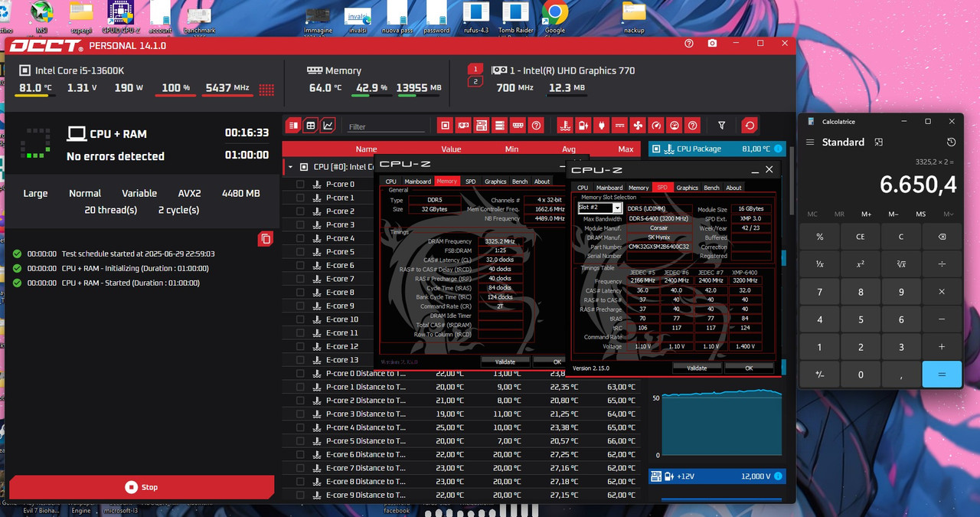Open info icon for CPU Package graph

pos(779,149)
